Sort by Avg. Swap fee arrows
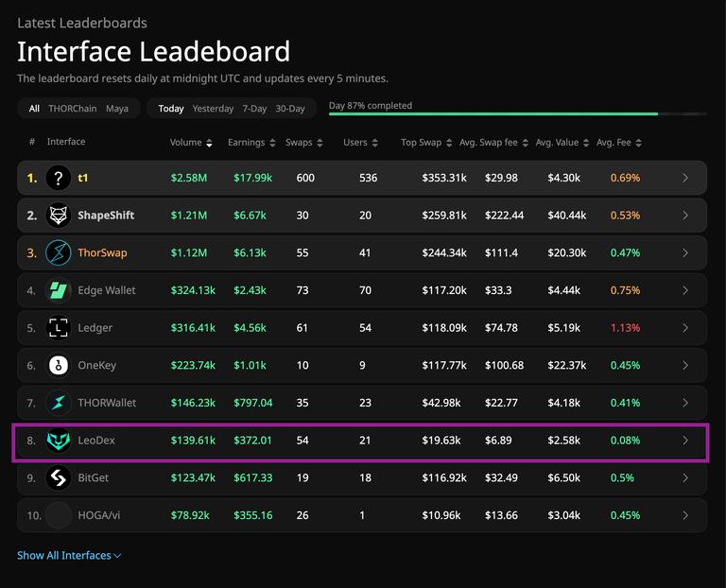This screenshot has height=588, width=726. (x=525, y=143)
